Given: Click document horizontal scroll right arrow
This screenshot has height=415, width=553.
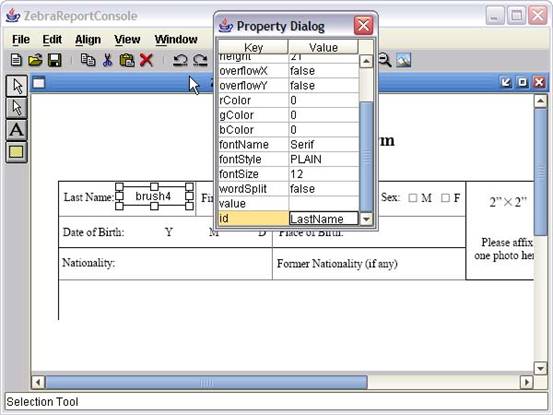Looking at the screenshot, I should pos(527,382).
